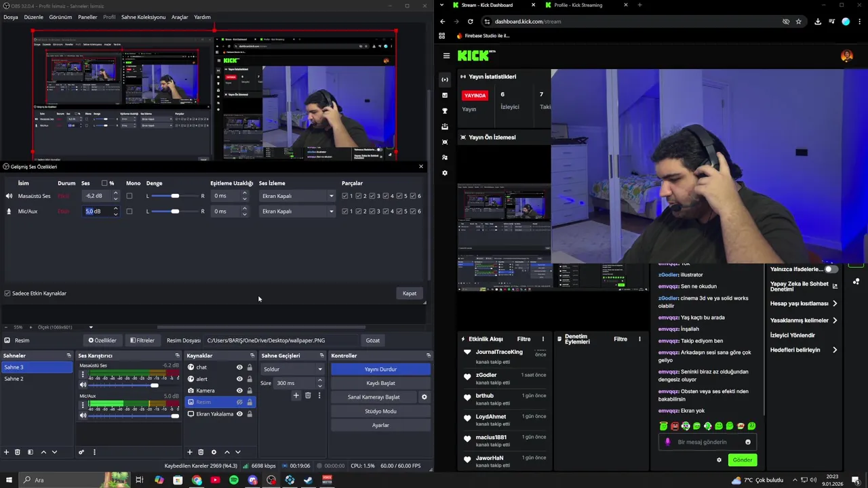The height and width of the screenshot is (488, 868).
Task: Toggle Yalnızca İfadelerle chat switch
Action: (830, 269)
